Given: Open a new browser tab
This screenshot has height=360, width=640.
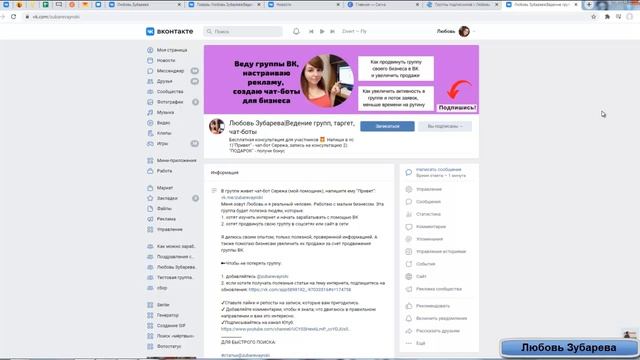Looking at the screenshot, I should 589,4.
